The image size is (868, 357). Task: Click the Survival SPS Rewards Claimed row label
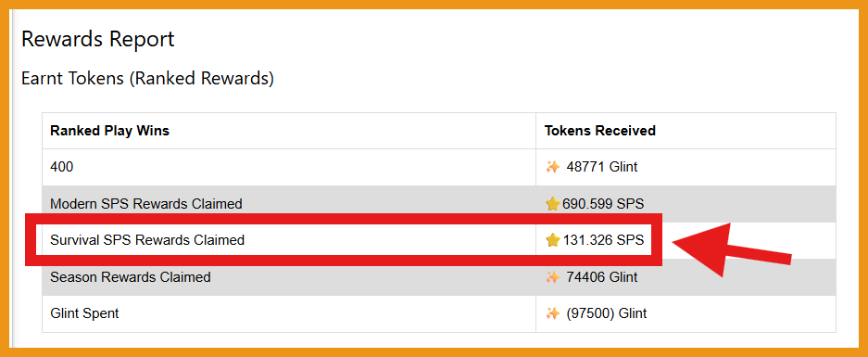point(147,240)
